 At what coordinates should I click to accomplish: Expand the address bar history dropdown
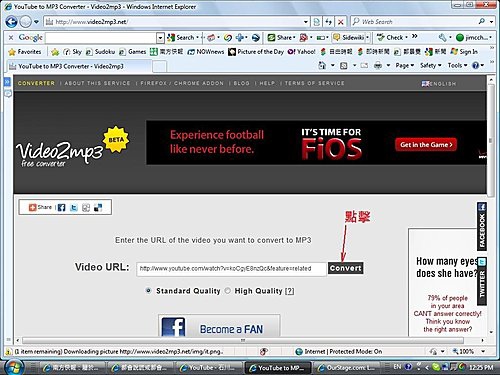(x=306, y=22)
